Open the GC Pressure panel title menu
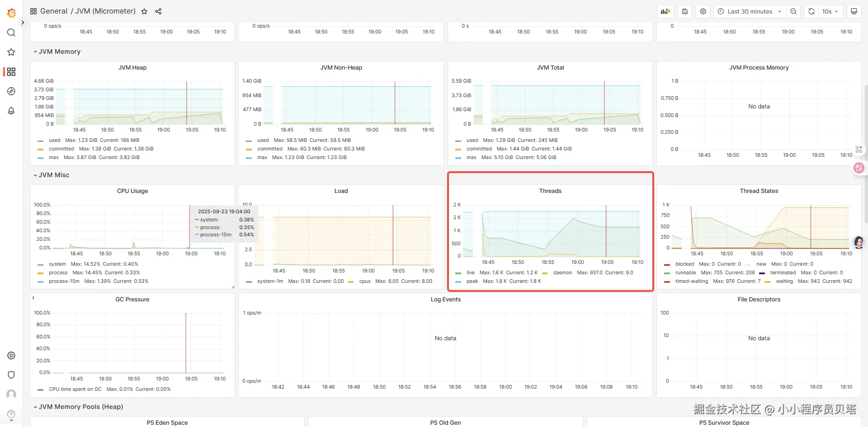This screenshot has width=868, height=427. 132,300
